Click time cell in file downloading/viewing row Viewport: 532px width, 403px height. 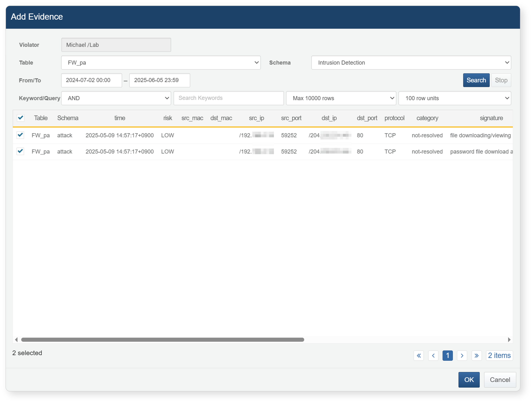pos(120,135)
